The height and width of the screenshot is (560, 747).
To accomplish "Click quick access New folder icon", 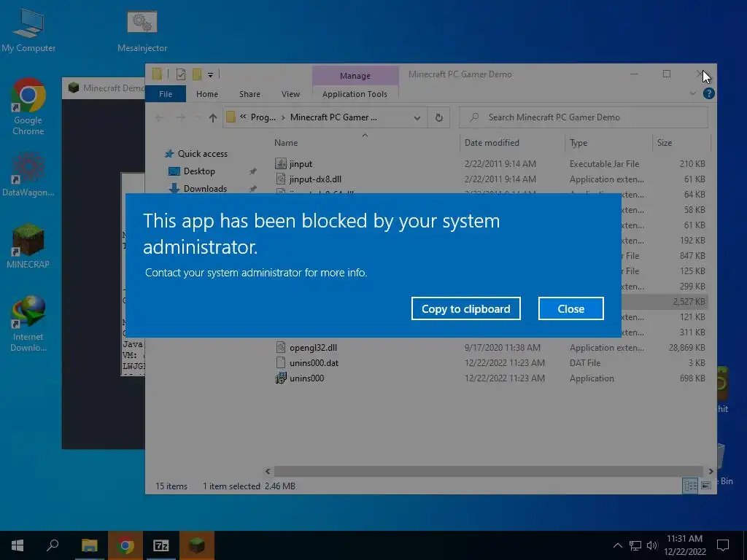I will coord(197,74).
